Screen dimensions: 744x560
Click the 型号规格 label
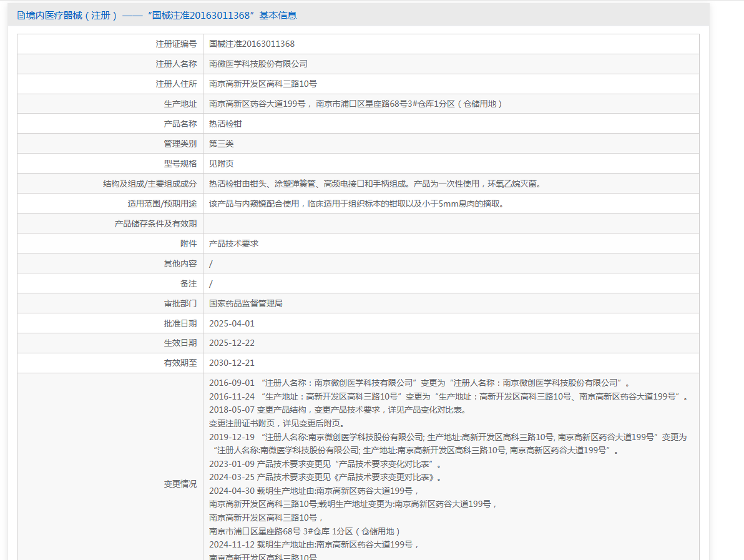pos(180,164)
